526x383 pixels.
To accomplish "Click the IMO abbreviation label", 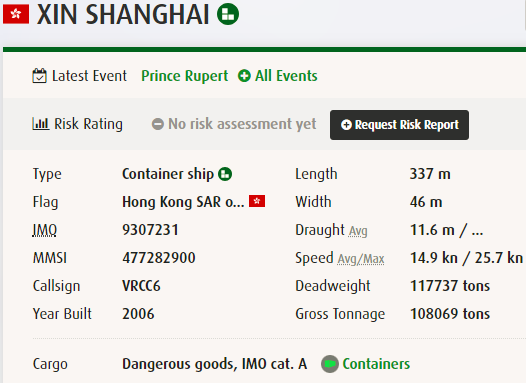I will (45, 230).
